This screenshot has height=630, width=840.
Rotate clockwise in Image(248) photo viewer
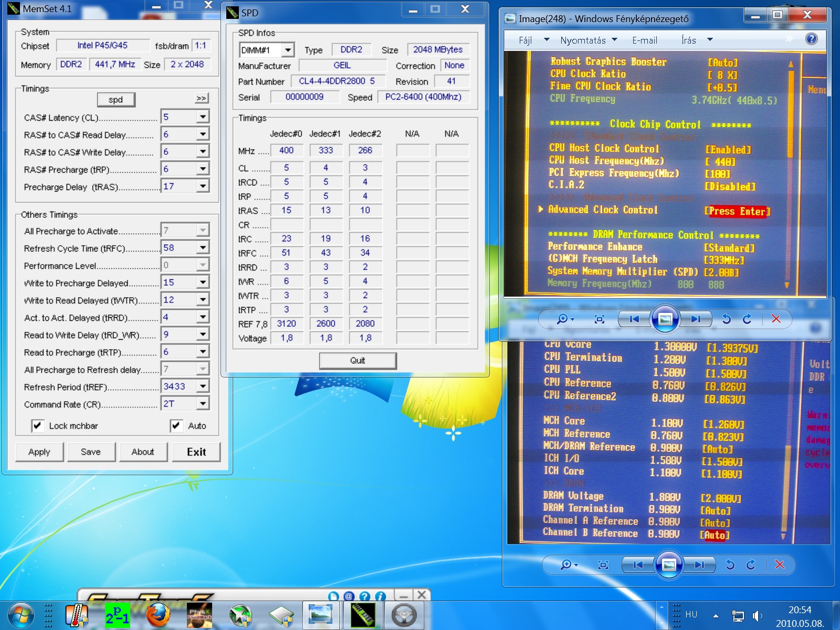[x=747, y=319]
